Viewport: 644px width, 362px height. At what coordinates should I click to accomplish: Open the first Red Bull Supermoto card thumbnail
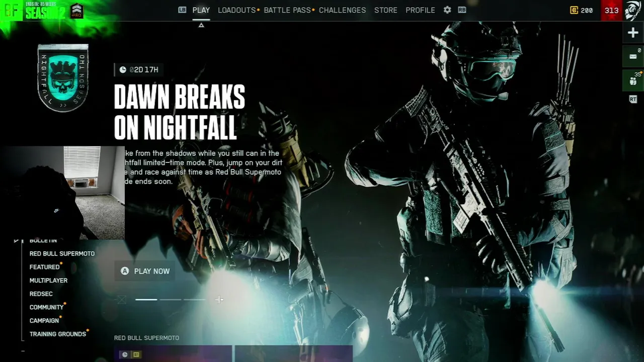click(173, 353)
